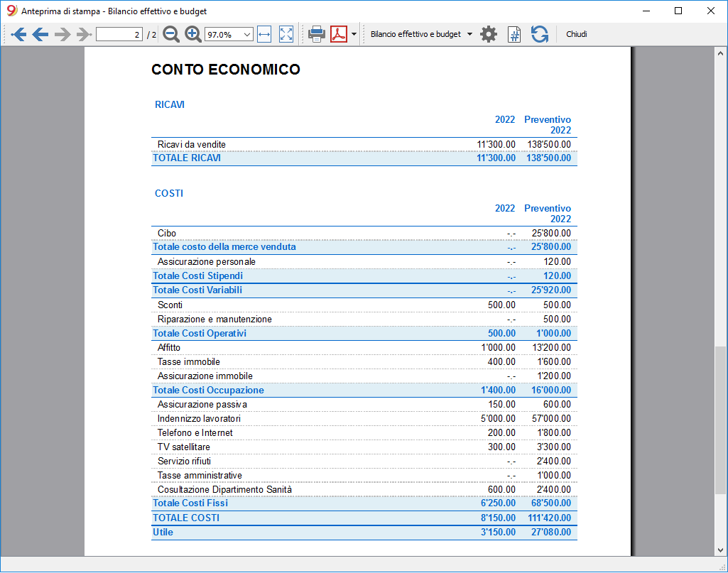Click 'Totale Costi Variabili' row label
Image resolution: width=728 pixels, height=573 pixels.
197,290
